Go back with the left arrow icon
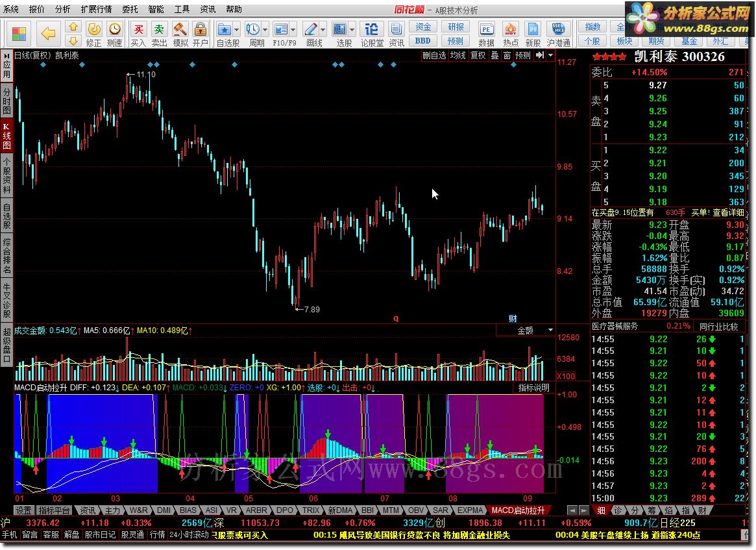Screen dimensions: 756x550 [x=48, y=33]
